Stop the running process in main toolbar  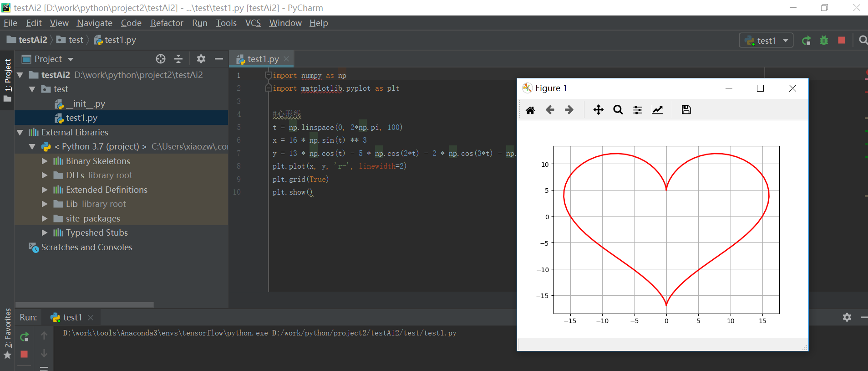(842, 40)
